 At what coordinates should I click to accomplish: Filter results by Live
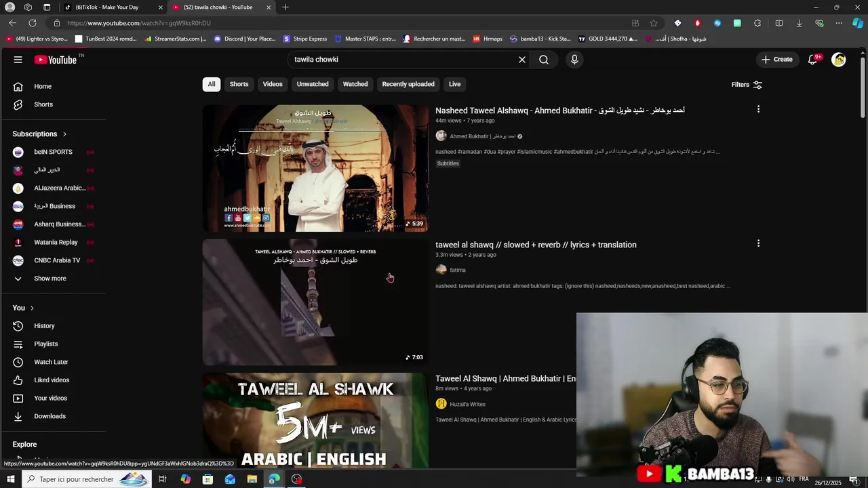point(454,84)
